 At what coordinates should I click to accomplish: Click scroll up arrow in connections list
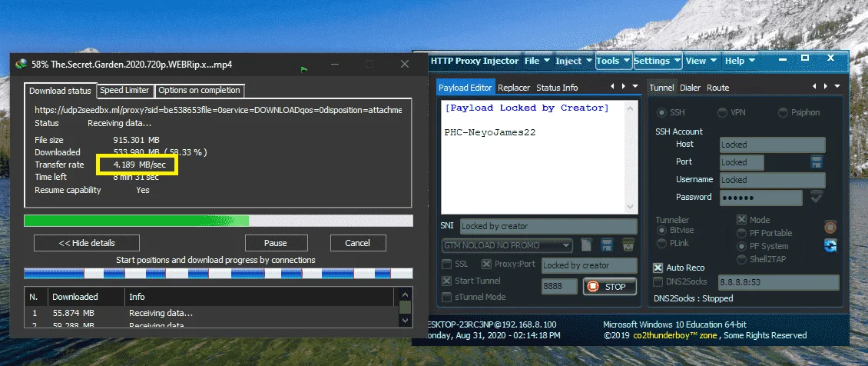(x=406, y=295)
